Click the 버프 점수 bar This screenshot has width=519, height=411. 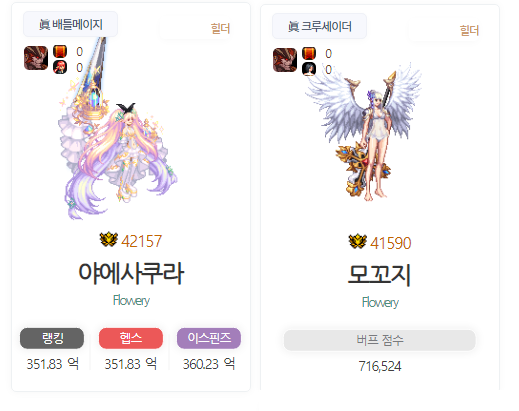(380, 340)
